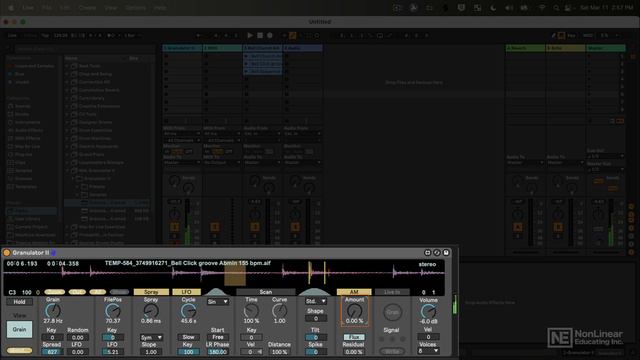The width and height of the screenshot is (640, 360).
Task: Click the sample file name text
Action: point(188,263)
